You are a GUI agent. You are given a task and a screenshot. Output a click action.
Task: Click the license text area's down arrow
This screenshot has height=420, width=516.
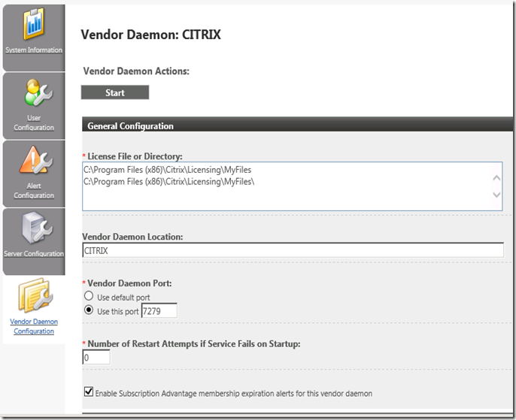(496, 195)
